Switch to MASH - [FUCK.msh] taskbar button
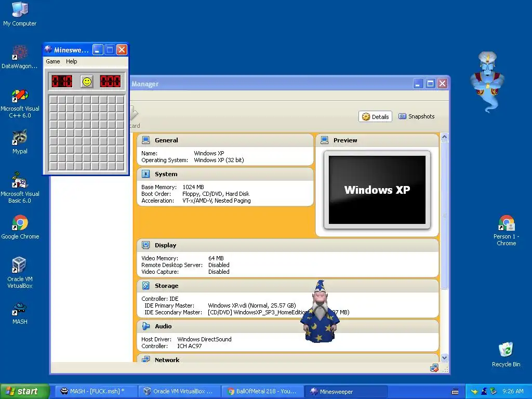 click(x=96, y=392)
